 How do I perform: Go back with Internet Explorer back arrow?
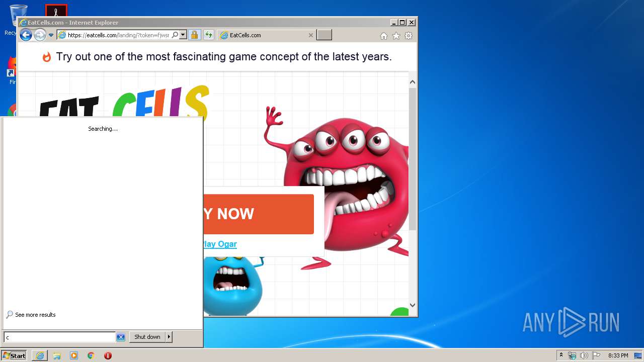(x=26, y=35)
